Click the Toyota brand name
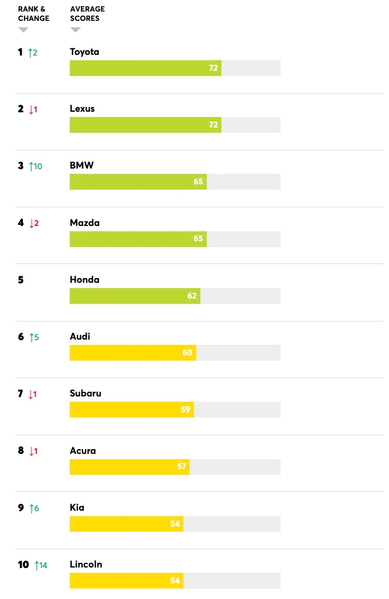The image size is (389, 599). point(84,52)
